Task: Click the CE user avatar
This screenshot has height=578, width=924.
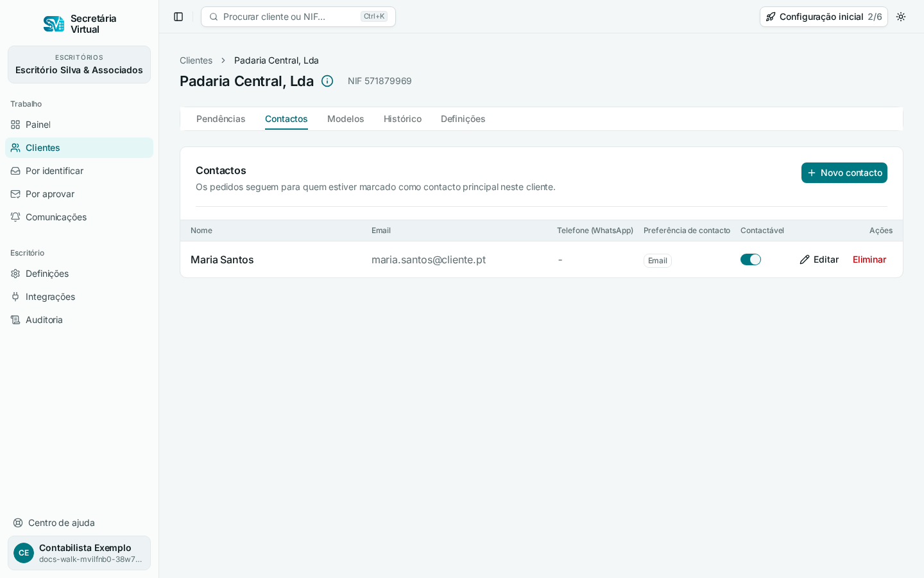Action: pos(24,553)
